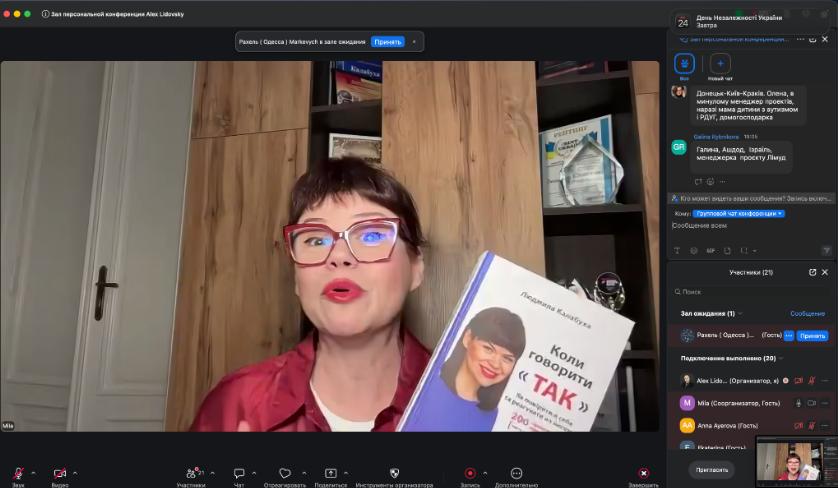Click the send message icon in chat

click(x=826, y=250)
